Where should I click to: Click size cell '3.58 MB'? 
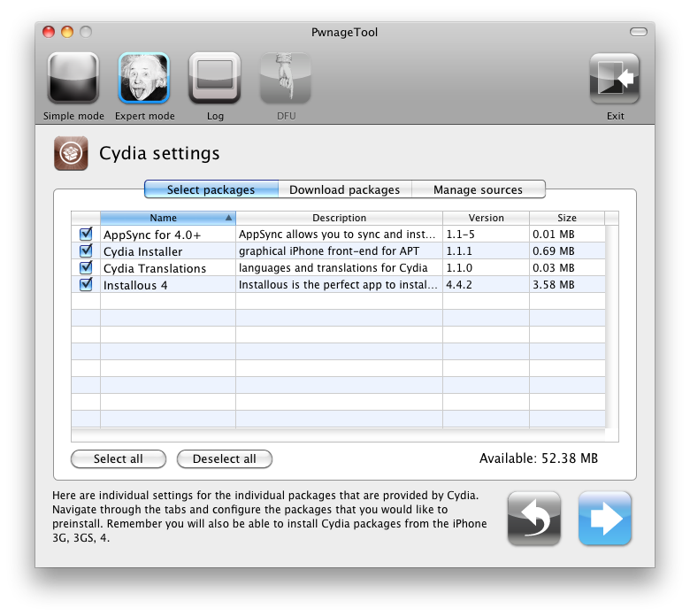[554, 284]
